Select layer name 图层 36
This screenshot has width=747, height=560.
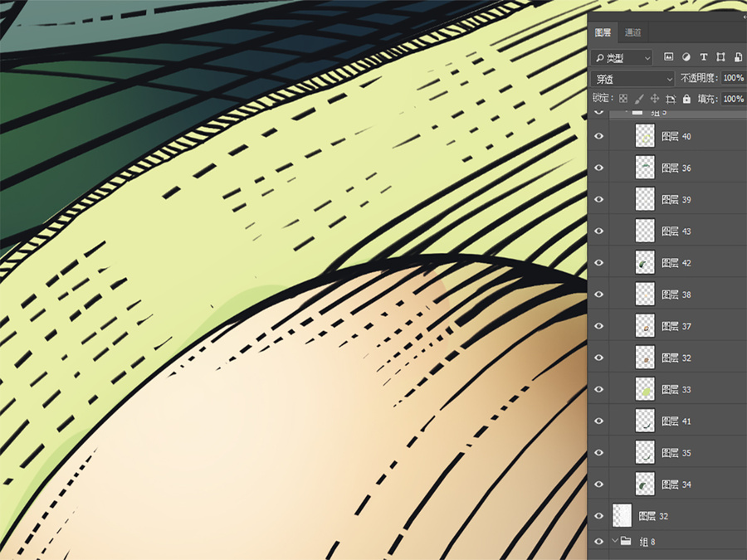676,168
